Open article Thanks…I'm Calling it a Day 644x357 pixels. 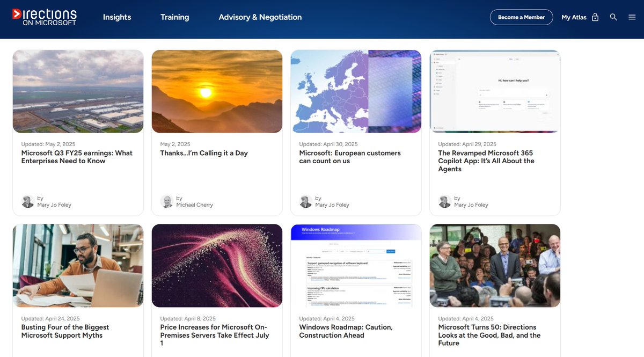(x=204, y=153)
